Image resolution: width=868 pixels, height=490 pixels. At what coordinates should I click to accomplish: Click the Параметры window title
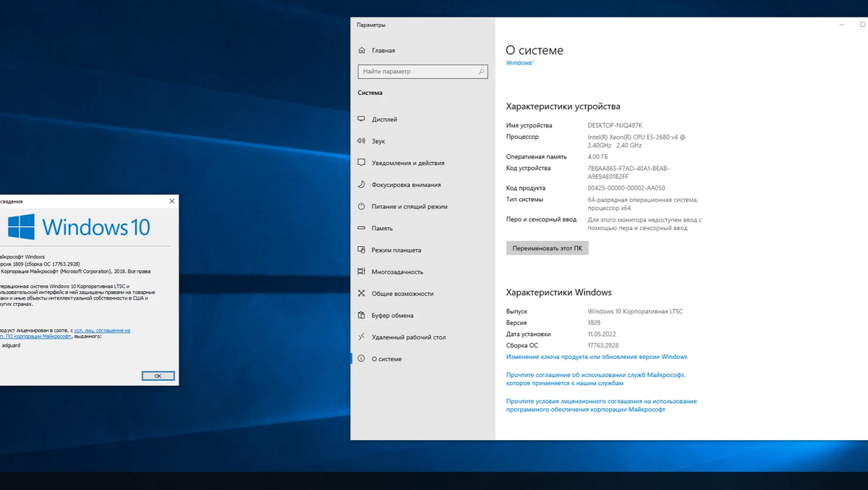point(371,25)
